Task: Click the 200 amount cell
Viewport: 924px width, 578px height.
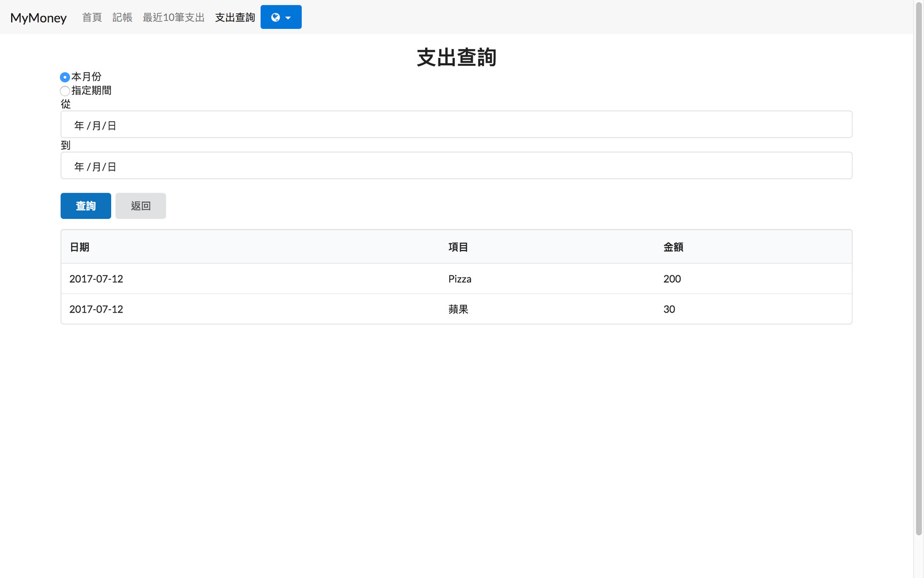Action: 672,279
